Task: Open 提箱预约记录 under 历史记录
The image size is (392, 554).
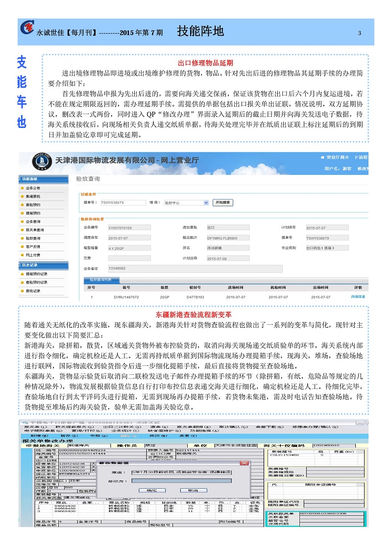Action: (36, 274)
